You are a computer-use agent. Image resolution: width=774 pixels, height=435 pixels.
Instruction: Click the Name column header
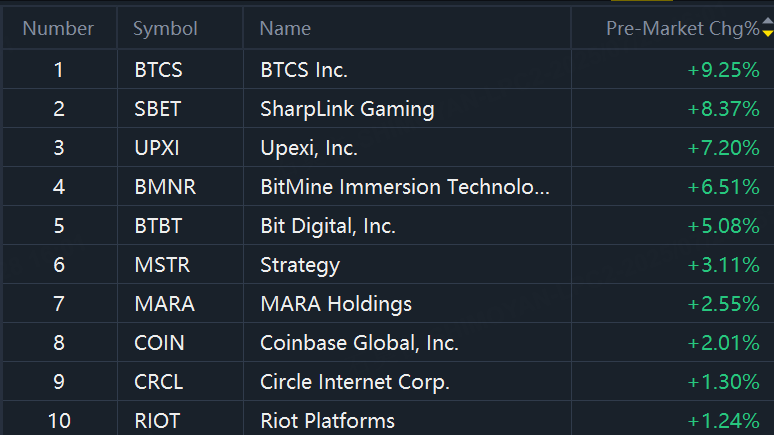click(x=285, y=29)
